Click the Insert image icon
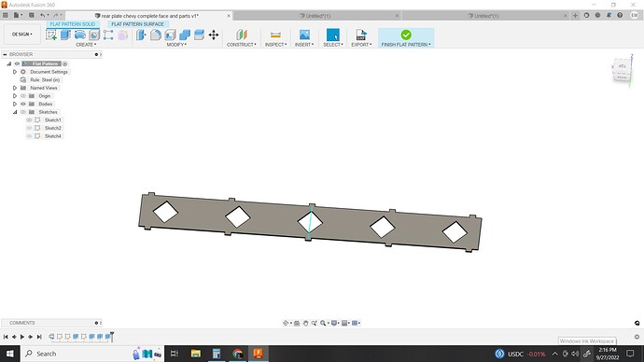This screenshot has height=362, width=644. click(x=304, y=35)
